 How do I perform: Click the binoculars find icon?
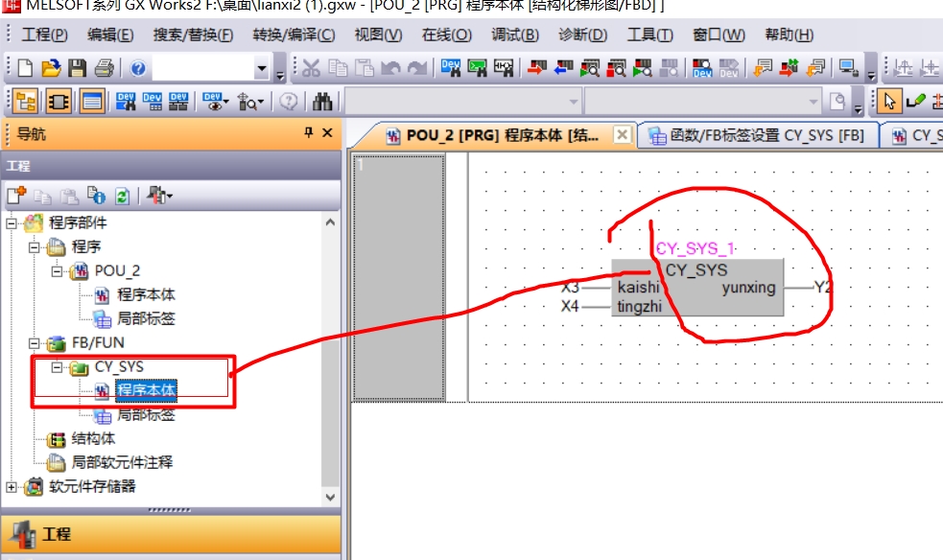point(322,101)
